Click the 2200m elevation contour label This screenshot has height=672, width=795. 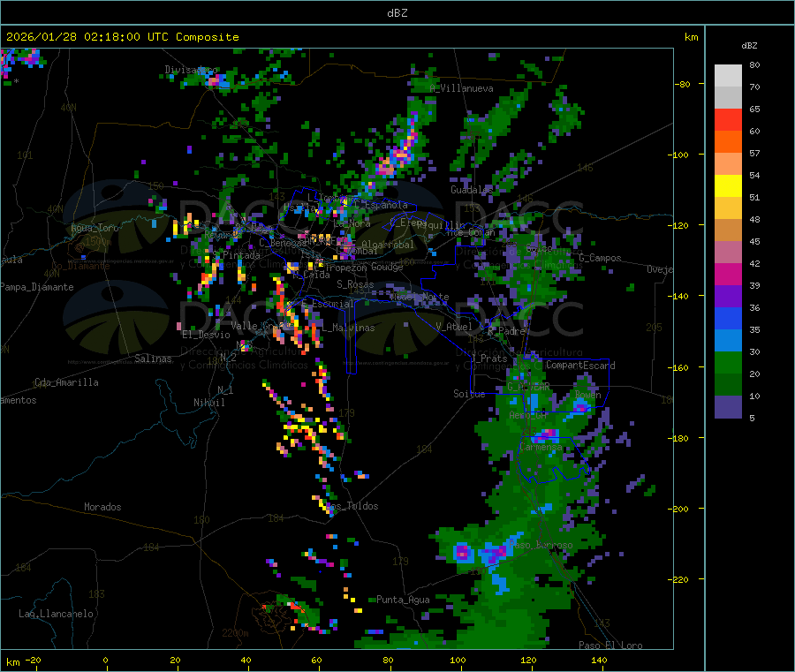click(x=235, y=633)
